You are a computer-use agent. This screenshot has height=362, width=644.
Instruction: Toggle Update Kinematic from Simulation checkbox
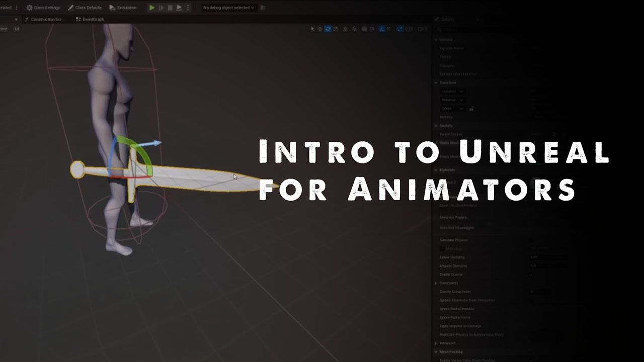(531, 300)
